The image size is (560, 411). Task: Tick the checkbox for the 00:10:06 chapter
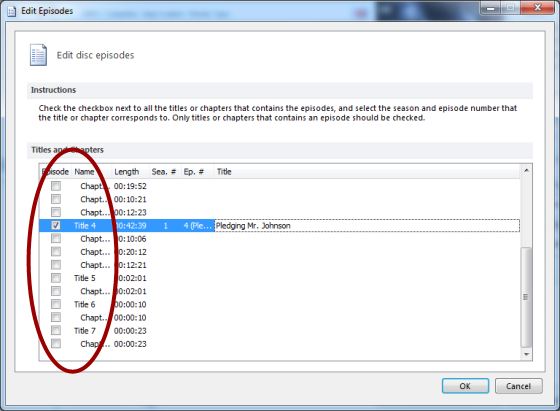pyautogui.click(x=56, y=238)
